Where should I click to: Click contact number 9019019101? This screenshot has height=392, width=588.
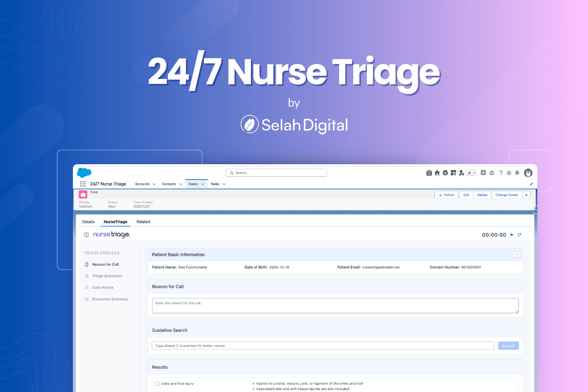pos(471,267)
